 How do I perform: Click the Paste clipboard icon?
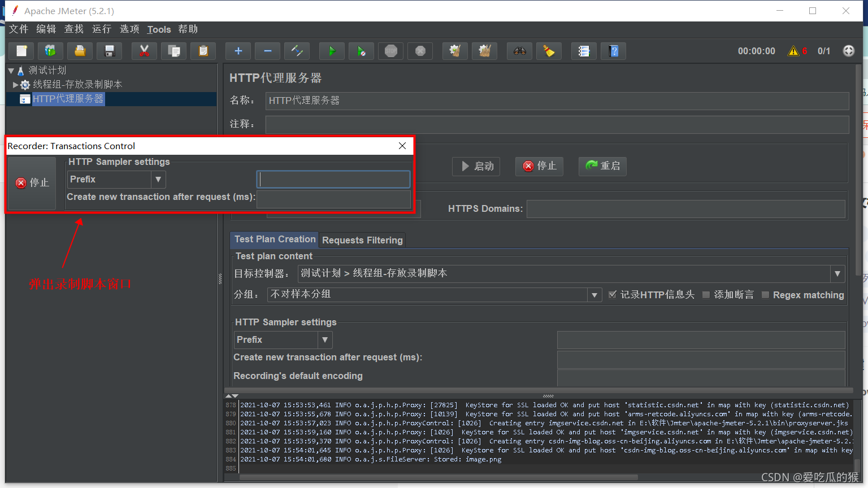tap(203, 51)
